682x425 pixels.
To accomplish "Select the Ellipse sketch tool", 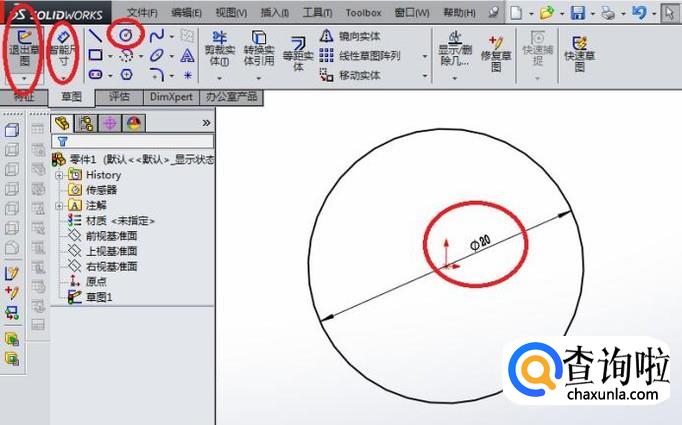I will click(157, 55).
